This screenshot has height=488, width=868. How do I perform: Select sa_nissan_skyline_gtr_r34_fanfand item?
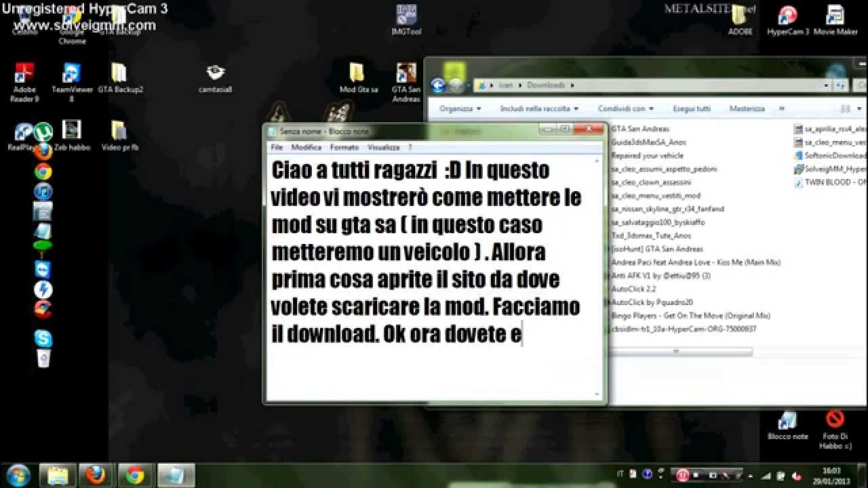pos(667,209)
